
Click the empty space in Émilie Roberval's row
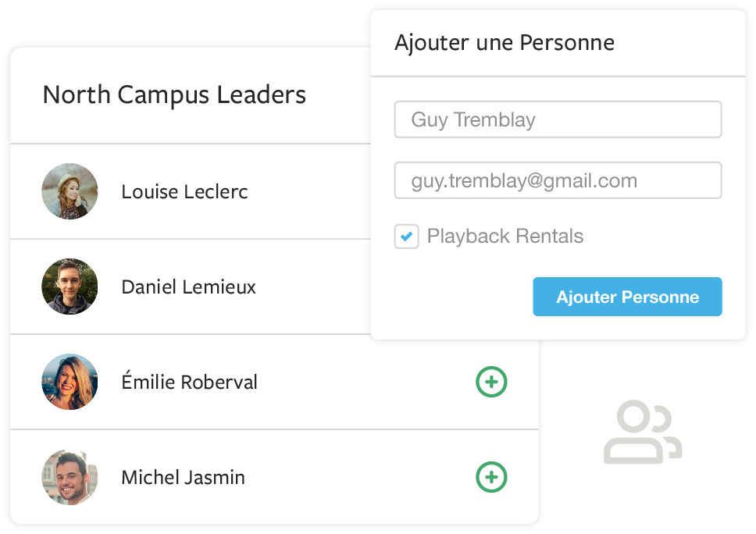(359, 382)
